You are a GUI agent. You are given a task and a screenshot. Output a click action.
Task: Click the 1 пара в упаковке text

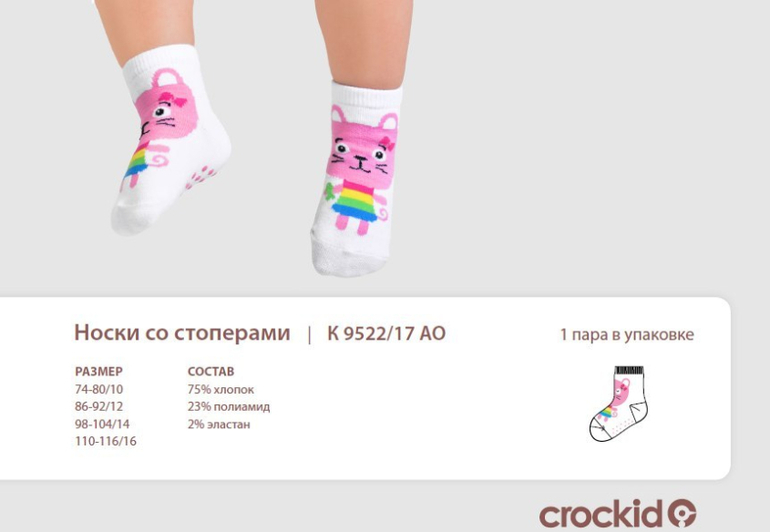click(x=627, y=335)
